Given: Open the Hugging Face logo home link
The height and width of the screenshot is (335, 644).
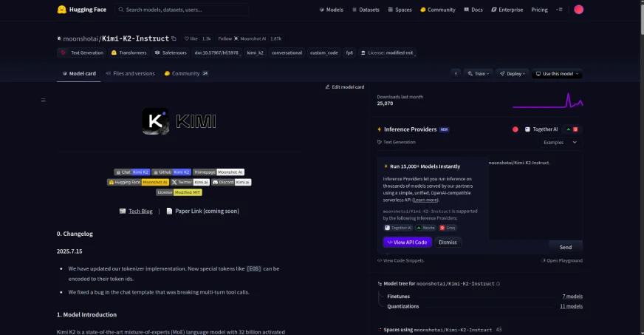Looking at the screenshot, I should [x=82, y=10].
